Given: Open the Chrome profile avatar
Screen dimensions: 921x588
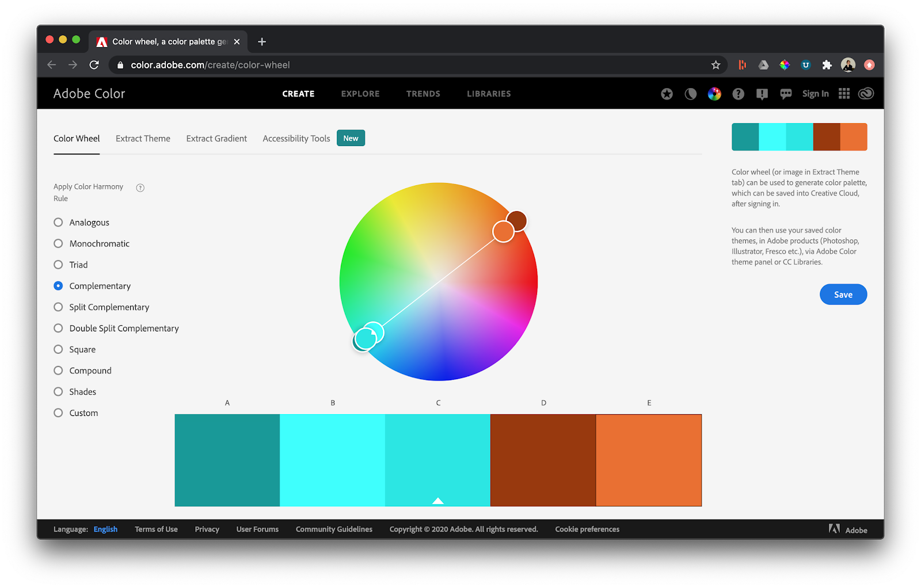Looking at the screenshot, I should [848, 65].
